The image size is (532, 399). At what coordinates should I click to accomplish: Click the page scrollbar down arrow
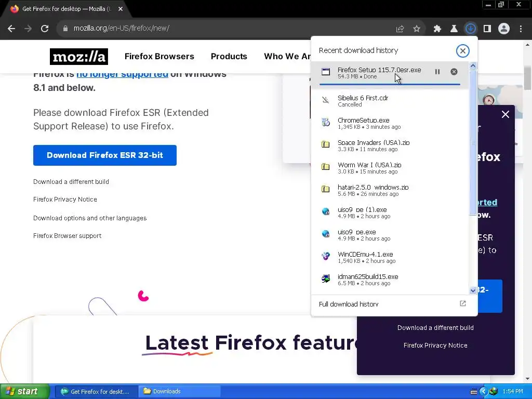527,379
